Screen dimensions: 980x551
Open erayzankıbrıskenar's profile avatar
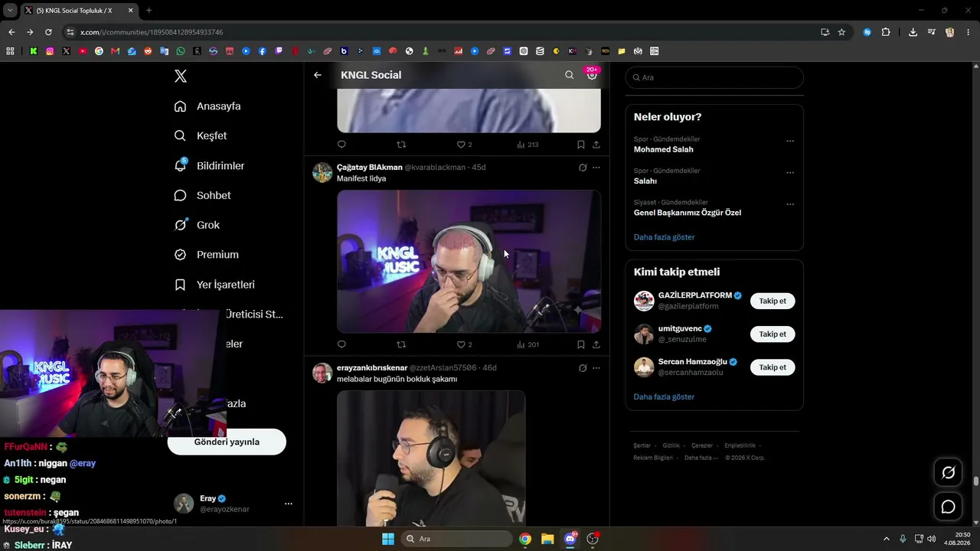[x=322, y=373]
